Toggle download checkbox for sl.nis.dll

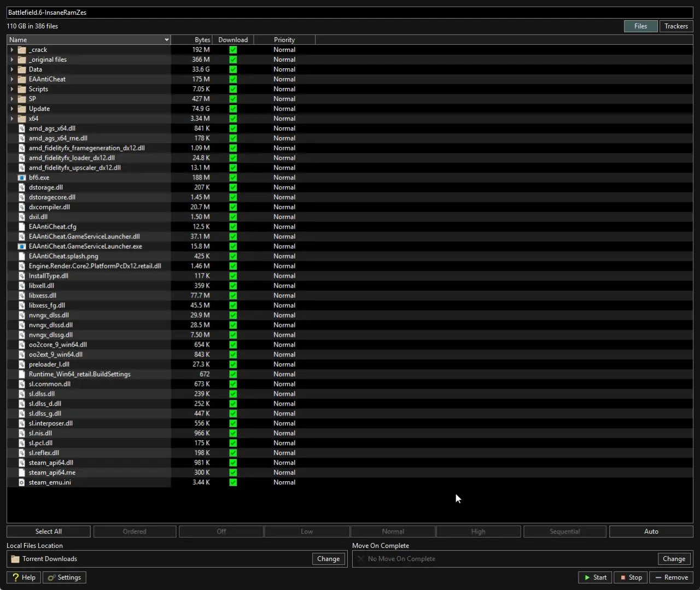(x=233, y=434)
